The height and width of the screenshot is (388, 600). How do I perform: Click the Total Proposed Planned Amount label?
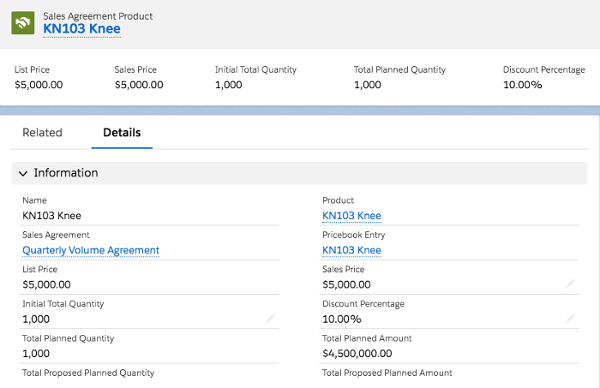coord(387,373)
